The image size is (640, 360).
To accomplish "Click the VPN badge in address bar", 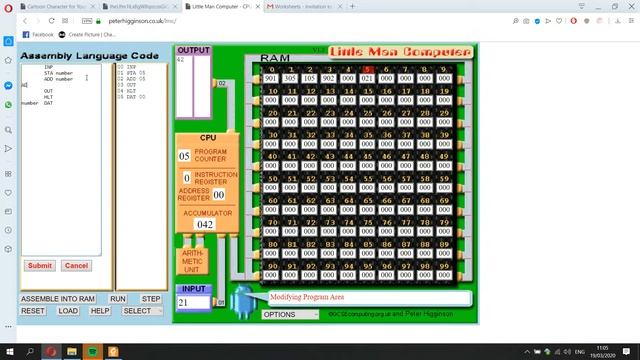I will point(87,21).
